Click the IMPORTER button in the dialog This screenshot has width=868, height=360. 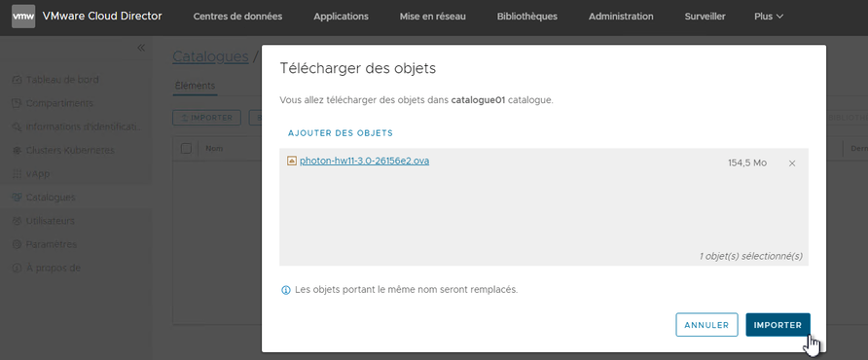(778, 325)
